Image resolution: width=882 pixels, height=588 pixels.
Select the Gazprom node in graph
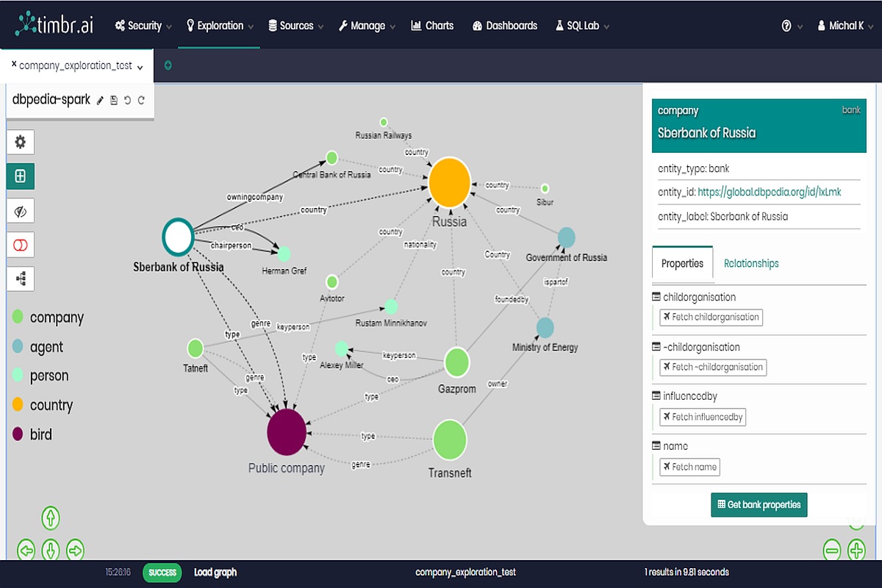click(x=457, y=362)
